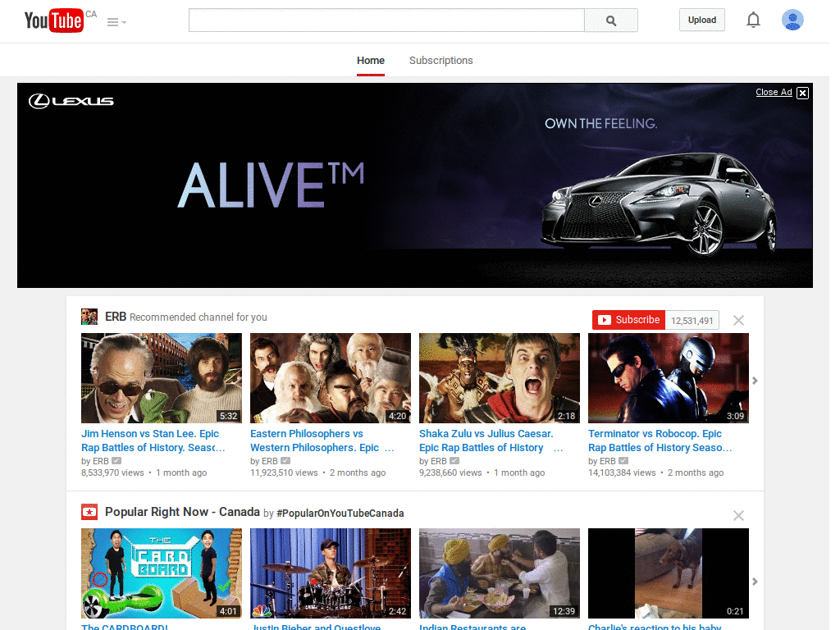Open The Cardboard video thumbnail
Image resolution: width=840 pixels, height=630 pixels.
click(162, 573)
